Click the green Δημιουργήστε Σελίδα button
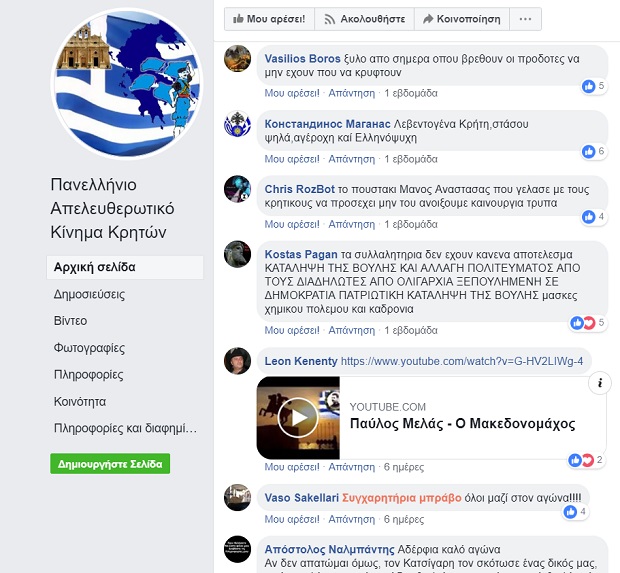Screen dimensions: 620x573 110,463
